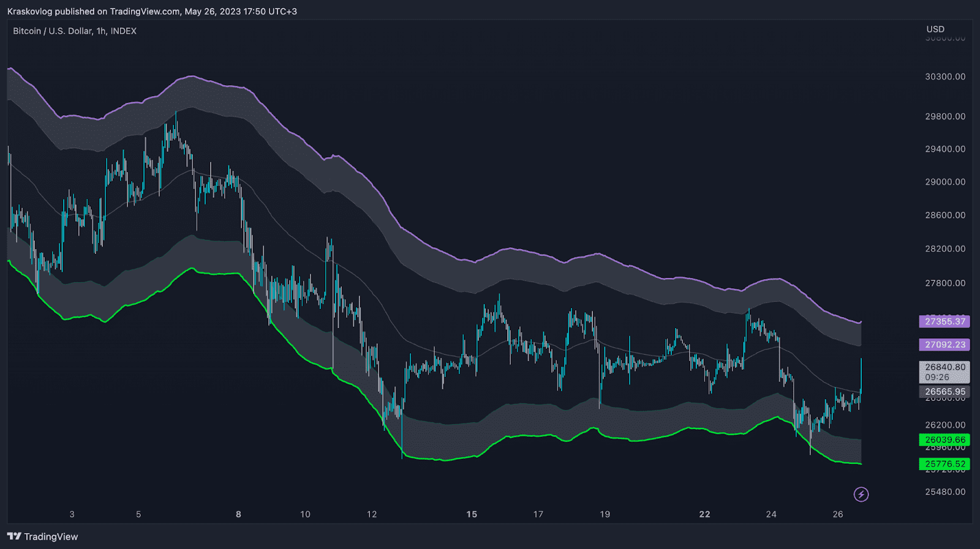The image size is (980, 549).
Task: Click date label 3 on the time axis
Action: pos(72,514)
